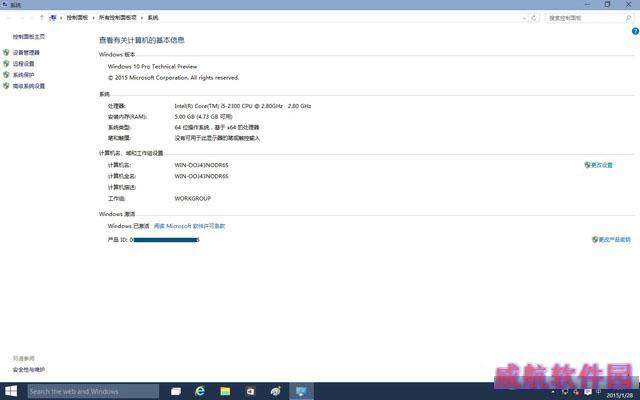Viewport: 640px width, 400px height.
Task: Select the 计算机全名 value row
Action: coord(201,176)
